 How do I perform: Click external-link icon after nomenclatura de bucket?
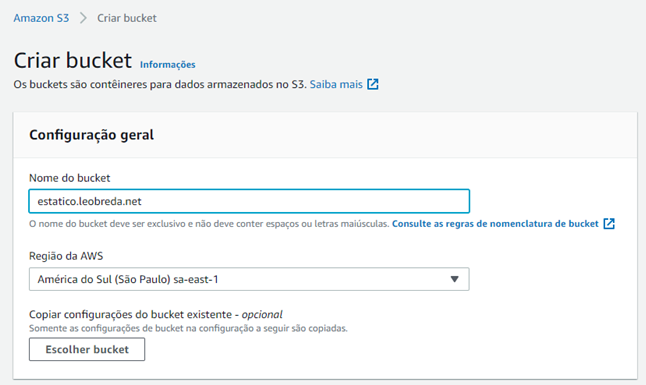point(609,224)
